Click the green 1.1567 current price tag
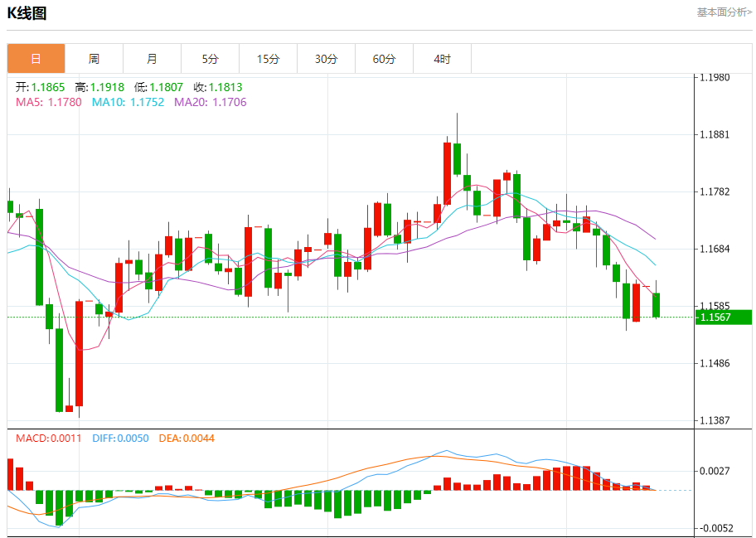Viewport: 756px width, 538px height. [724, 317]
